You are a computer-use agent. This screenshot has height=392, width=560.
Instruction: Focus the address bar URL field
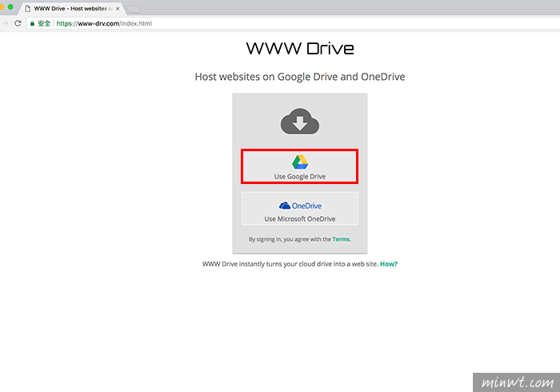tap(293, 23)
